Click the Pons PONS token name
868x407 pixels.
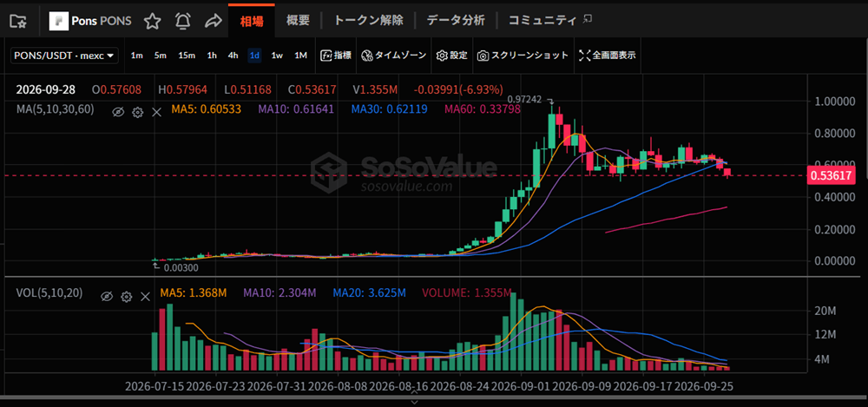click(102, 21)
